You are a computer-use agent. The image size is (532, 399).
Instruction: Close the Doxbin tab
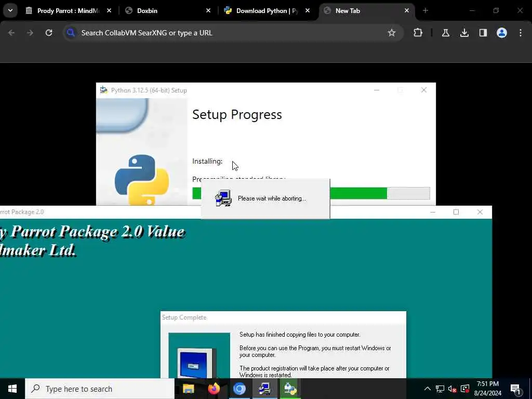(208, 11)
